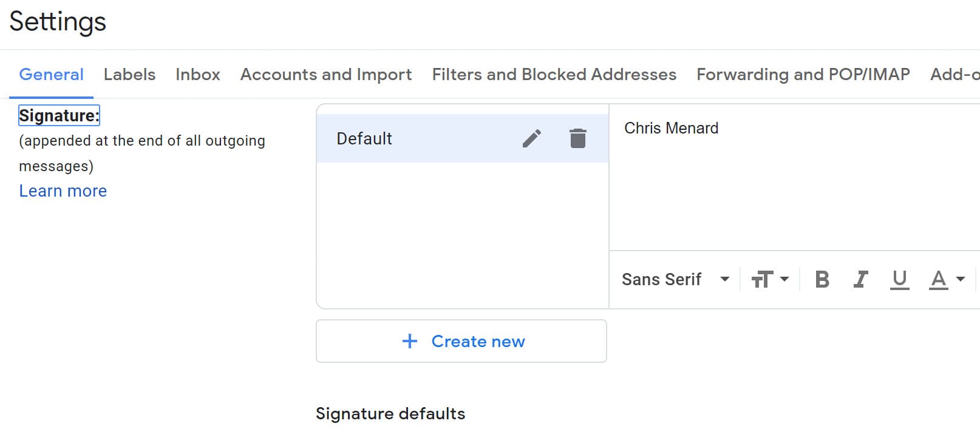Open the text color picker
Viewport: 980px width, 429px height.
(939, 279)
